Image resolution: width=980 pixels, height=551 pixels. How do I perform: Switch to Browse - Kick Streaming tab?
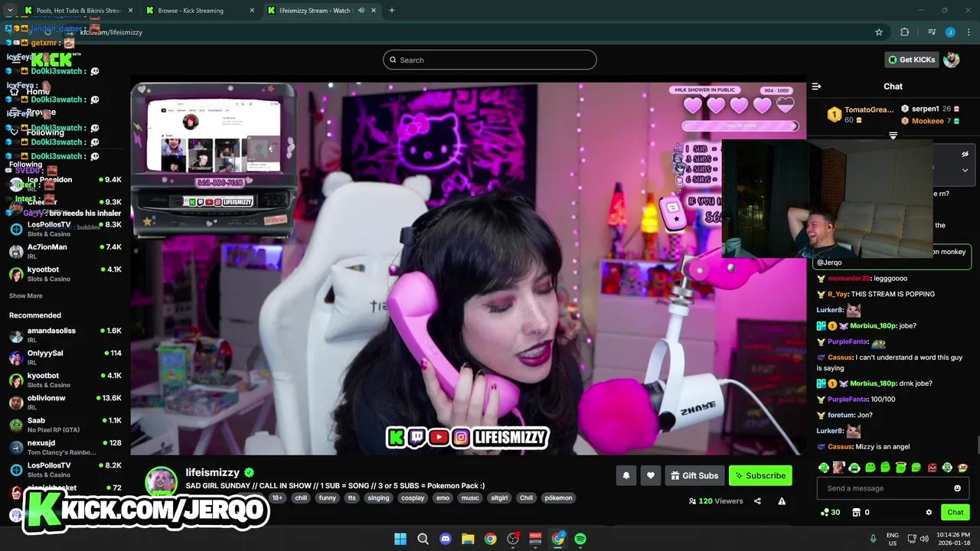200,11
